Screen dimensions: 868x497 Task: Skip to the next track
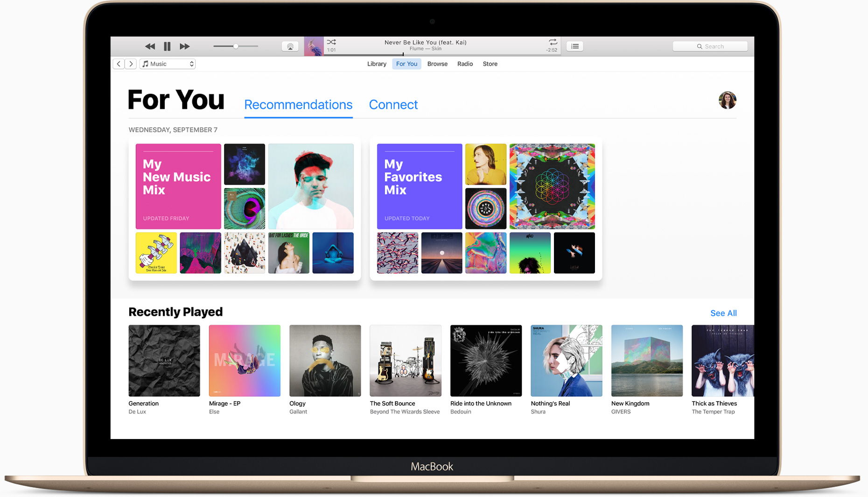pyautogui.click(x=185, y=46)
